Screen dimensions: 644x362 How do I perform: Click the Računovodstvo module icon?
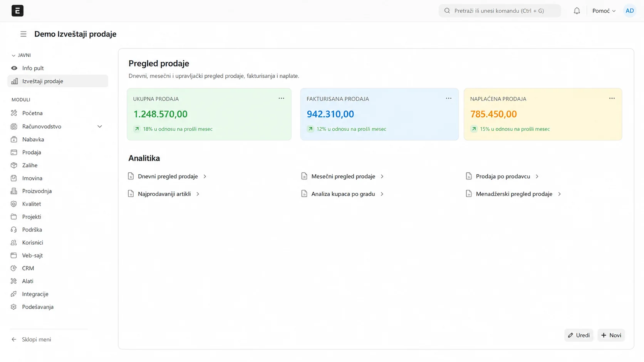tap(14, 126)
